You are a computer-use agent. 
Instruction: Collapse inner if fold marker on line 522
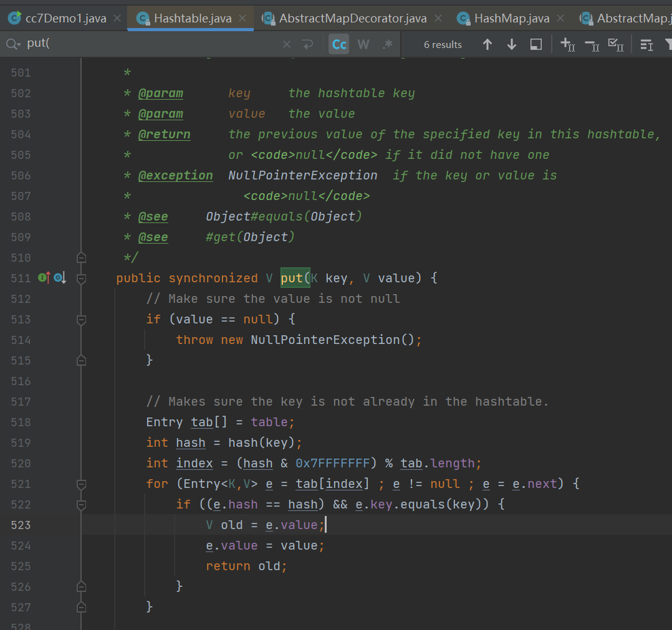pyautogui.click(x=81, y=505)
